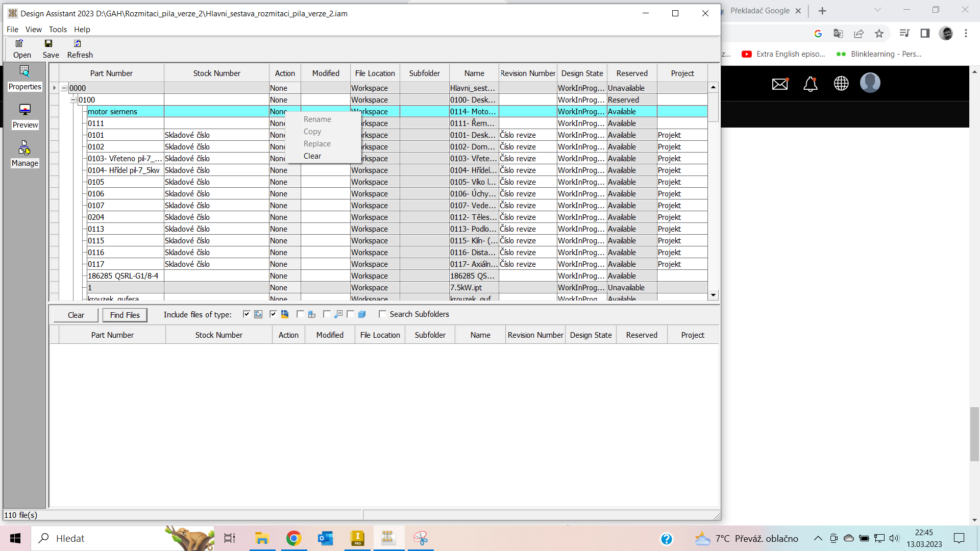Image resolution: width=980 pixels, height=551 pixels.
Task: Enable the Search Subfolders checkbox
Action: coord(382,314)
